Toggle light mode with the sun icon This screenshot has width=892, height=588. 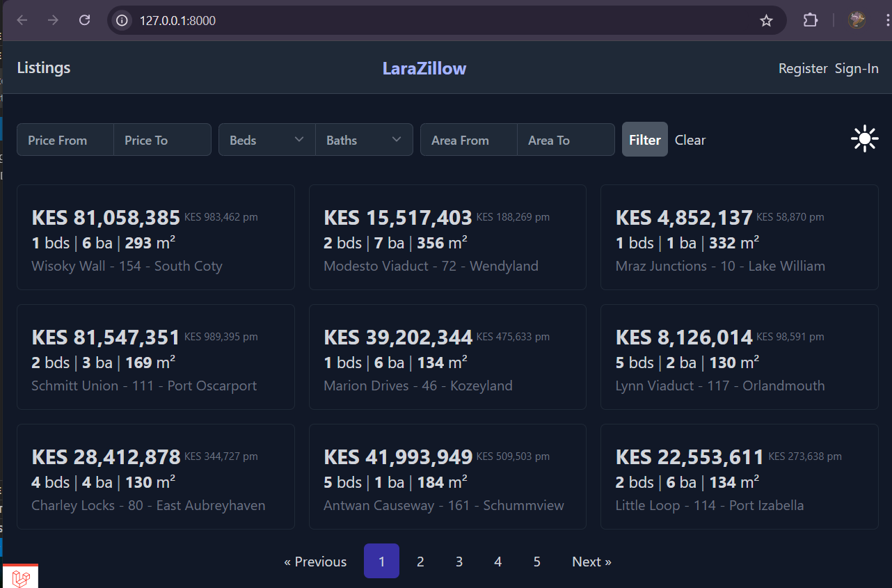tap(864, 139)
